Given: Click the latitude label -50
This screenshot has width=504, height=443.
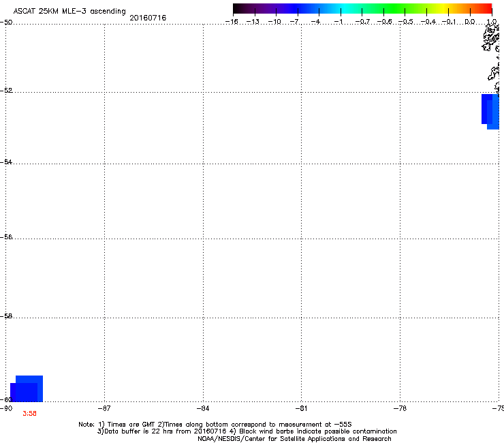Looking at the screenshot, I should [x=6, y=22].
